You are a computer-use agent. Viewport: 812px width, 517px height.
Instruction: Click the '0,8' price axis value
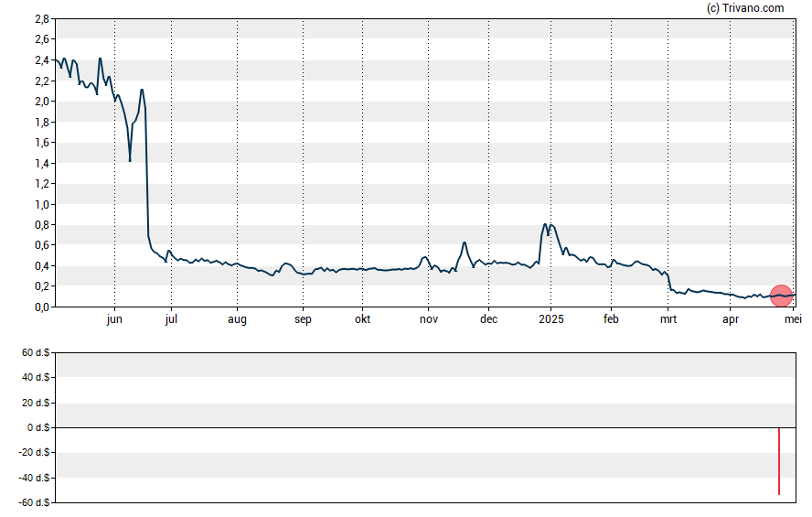click(x=42, y=225)
